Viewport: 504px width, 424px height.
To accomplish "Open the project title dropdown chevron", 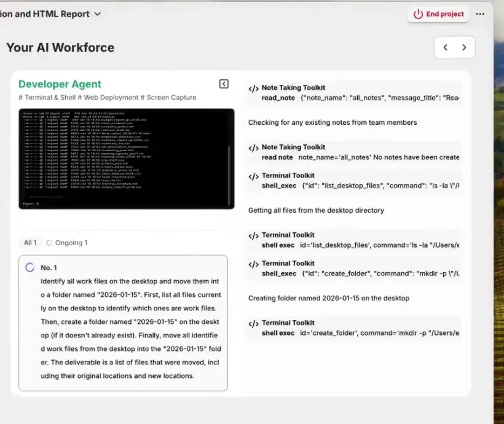I will click(97, 14).
